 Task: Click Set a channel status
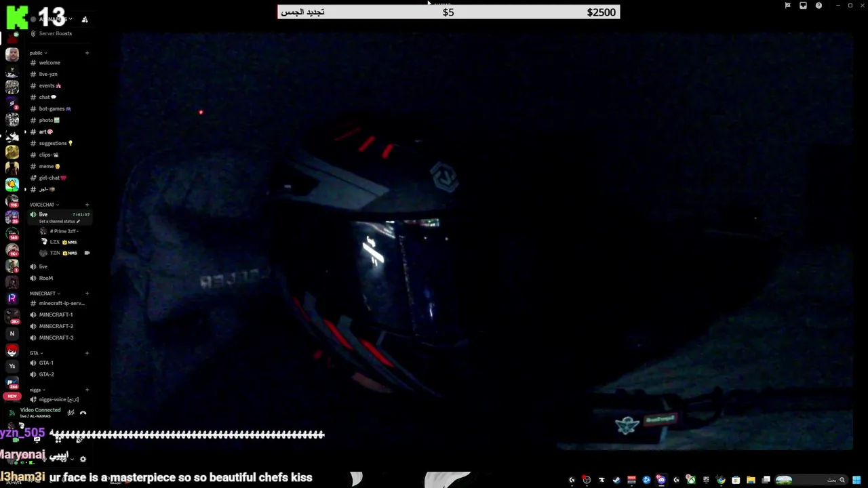59,222
